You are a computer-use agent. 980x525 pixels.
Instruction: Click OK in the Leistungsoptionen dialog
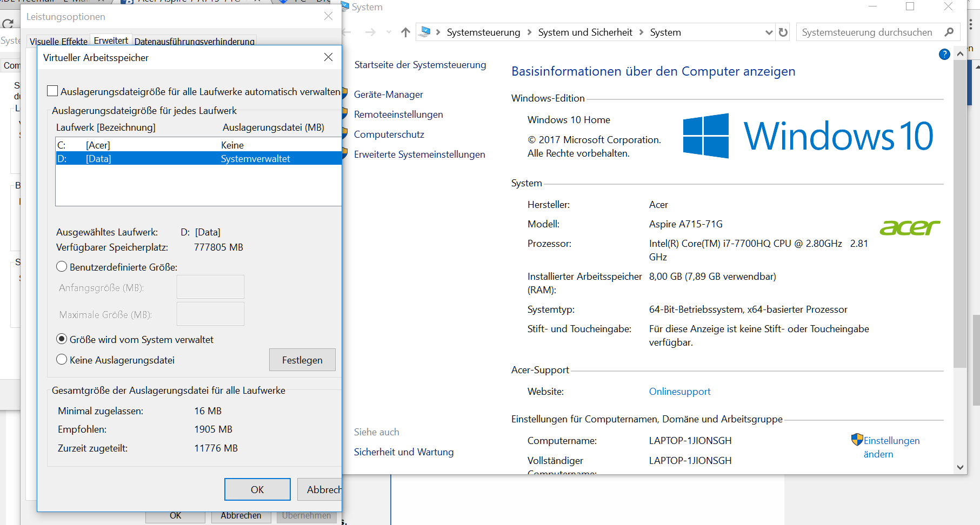(x=175, y=516)
